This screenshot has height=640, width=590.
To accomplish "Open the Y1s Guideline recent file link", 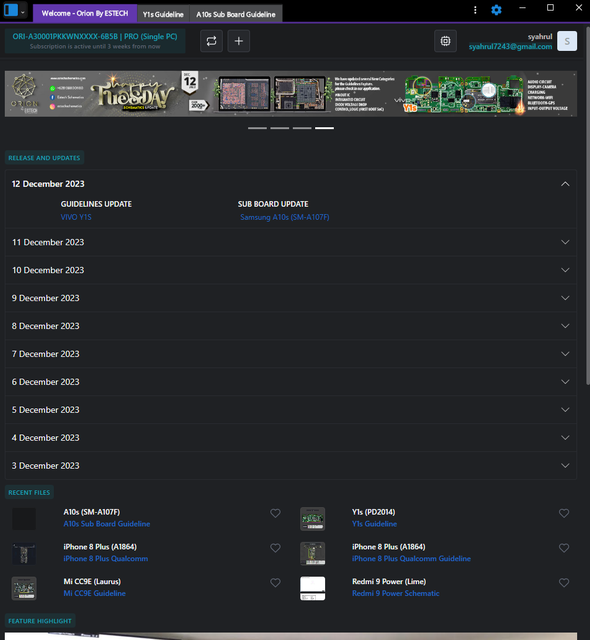I will pos(374,524).
